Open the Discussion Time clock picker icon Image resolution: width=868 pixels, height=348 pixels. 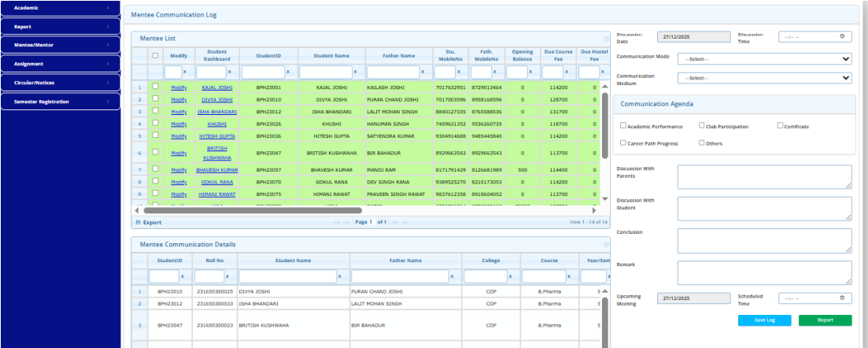coord(842,37)
